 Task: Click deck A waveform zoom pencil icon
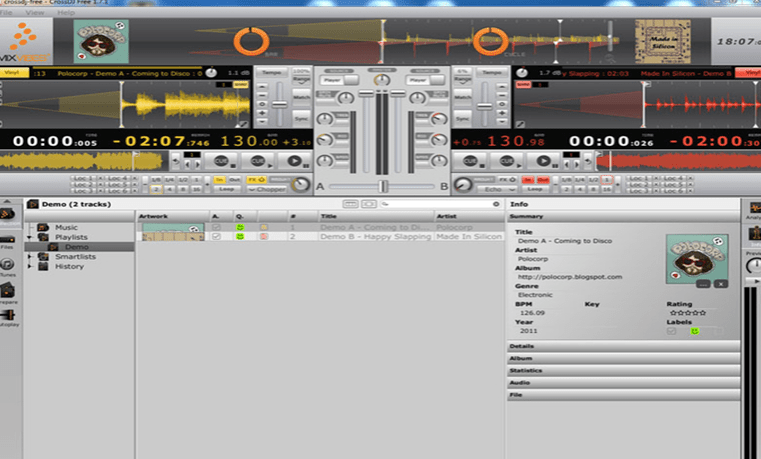click(244, 124)
